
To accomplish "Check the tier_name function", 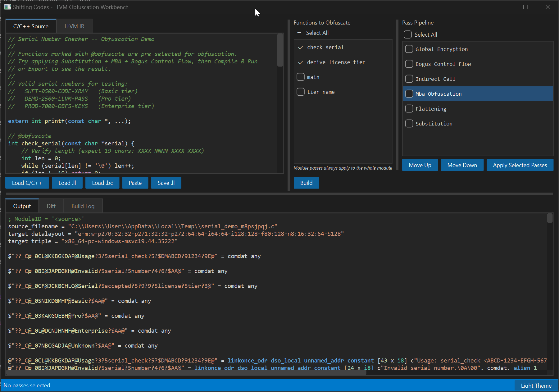I will click(x=301, y=92).
